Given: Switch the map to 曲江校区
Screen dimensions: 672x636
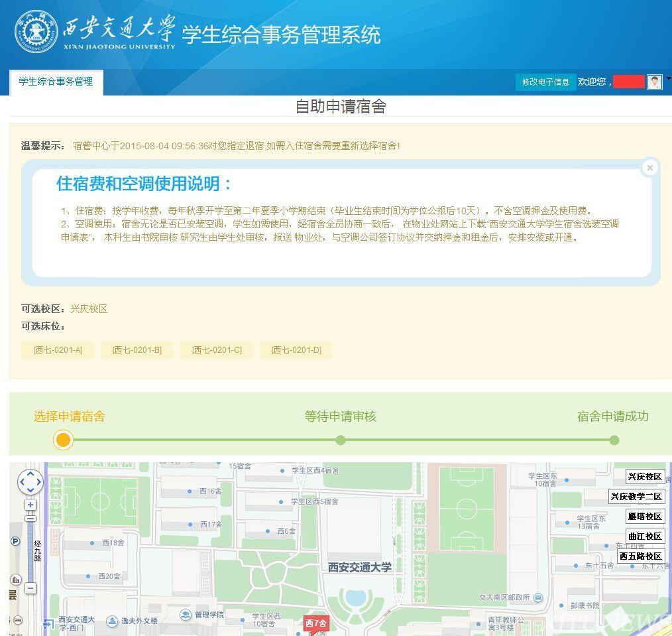Looking at the screenshot, I should point(645,536).
